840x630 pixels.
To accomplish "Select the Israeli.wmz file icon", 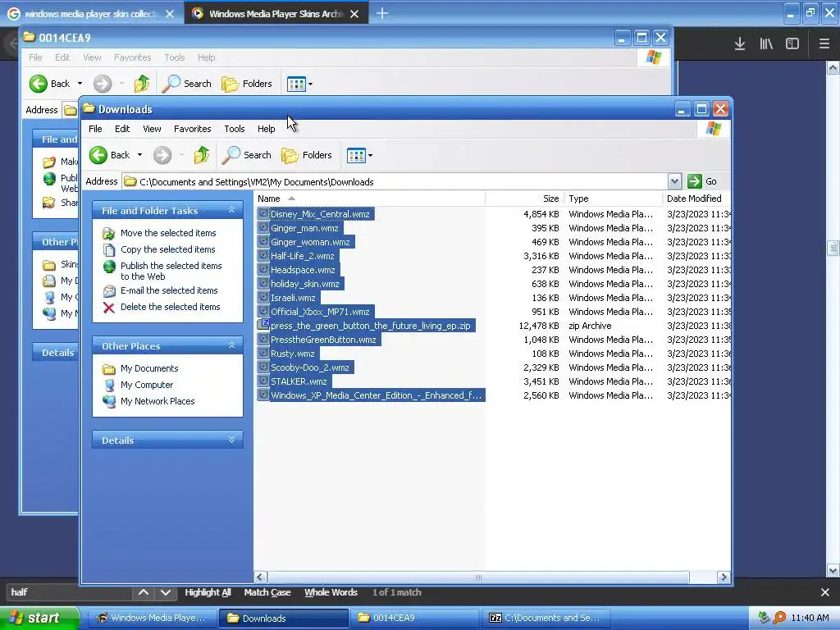I will tap(263, 297).
